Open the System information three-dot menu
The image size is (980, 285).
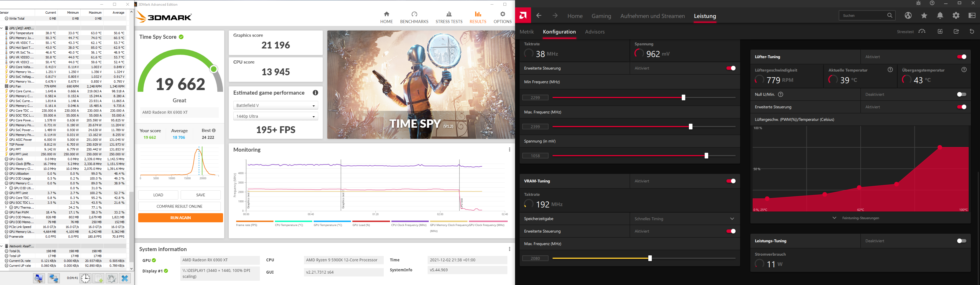(509, 249)
